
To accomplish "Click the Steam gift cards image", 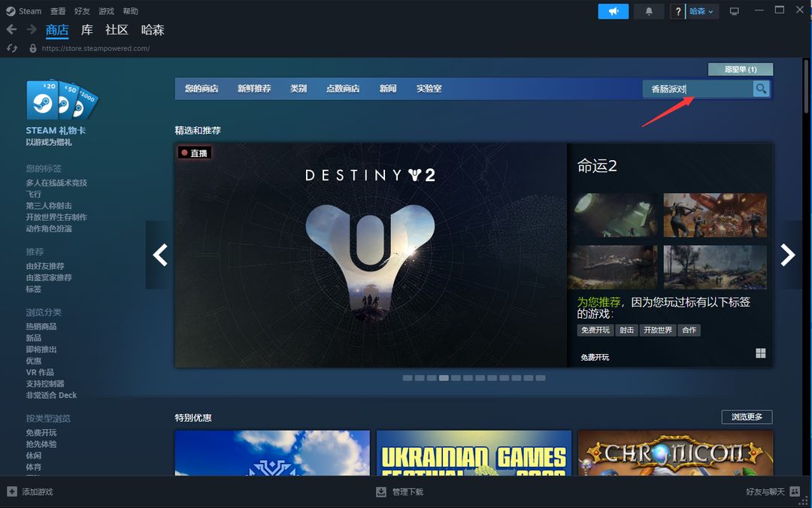I will point(61,100).
